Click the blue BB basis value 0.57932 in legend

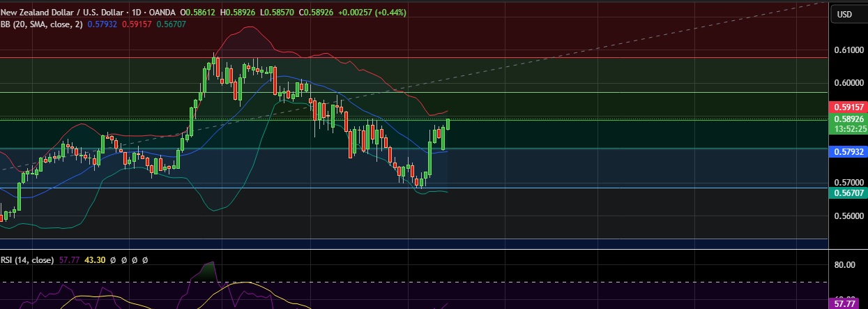[x=102, y=24]
